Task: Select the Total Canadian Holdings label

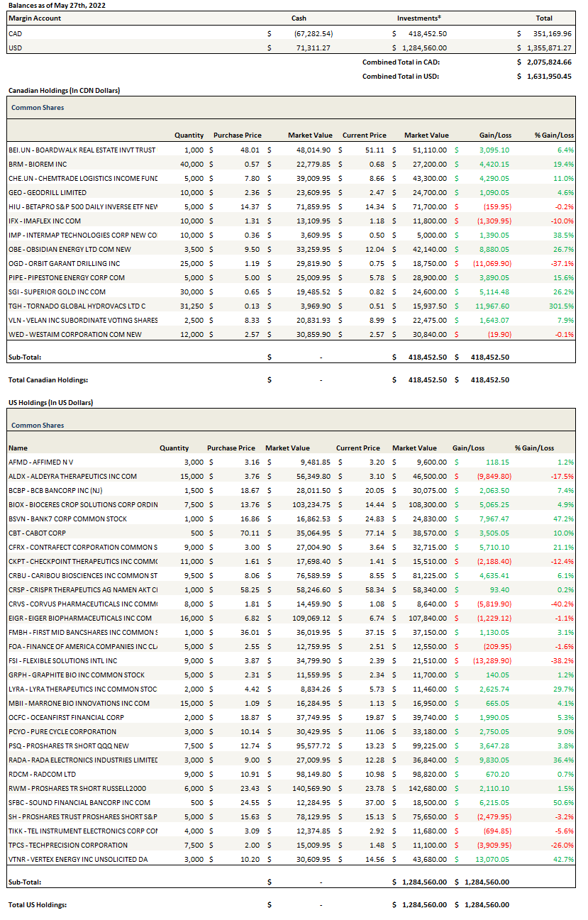Action: point(48,379)
